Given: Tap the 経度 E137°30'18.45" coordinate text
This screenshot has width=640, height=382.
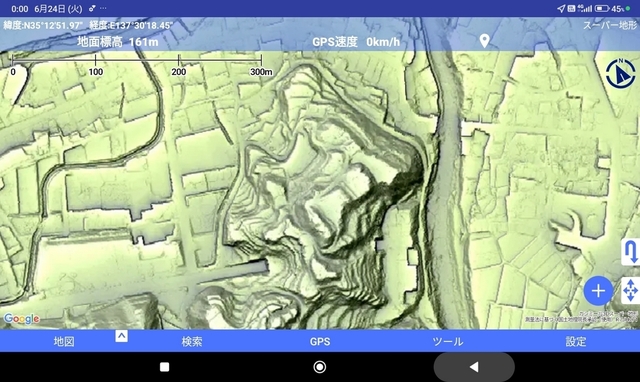Looking at the screenshot, I should (131, 25).
